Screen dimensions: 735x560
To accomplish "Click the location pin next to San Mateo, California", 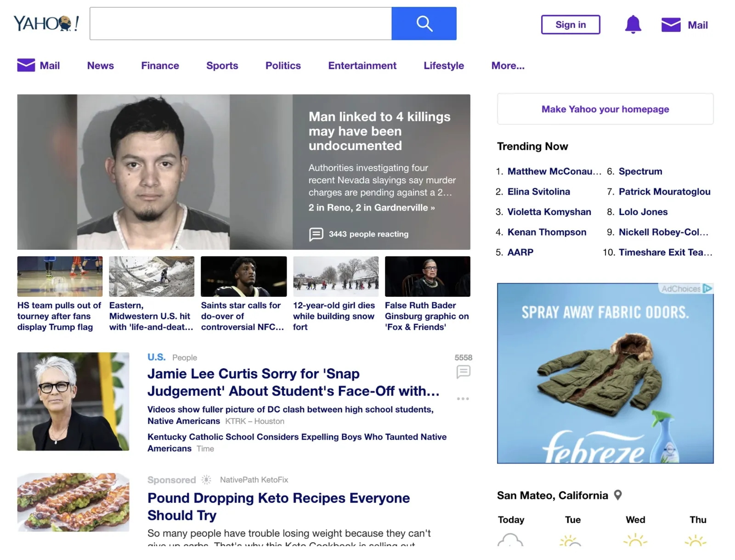I will pyautogui.click(x=618, y=495).
